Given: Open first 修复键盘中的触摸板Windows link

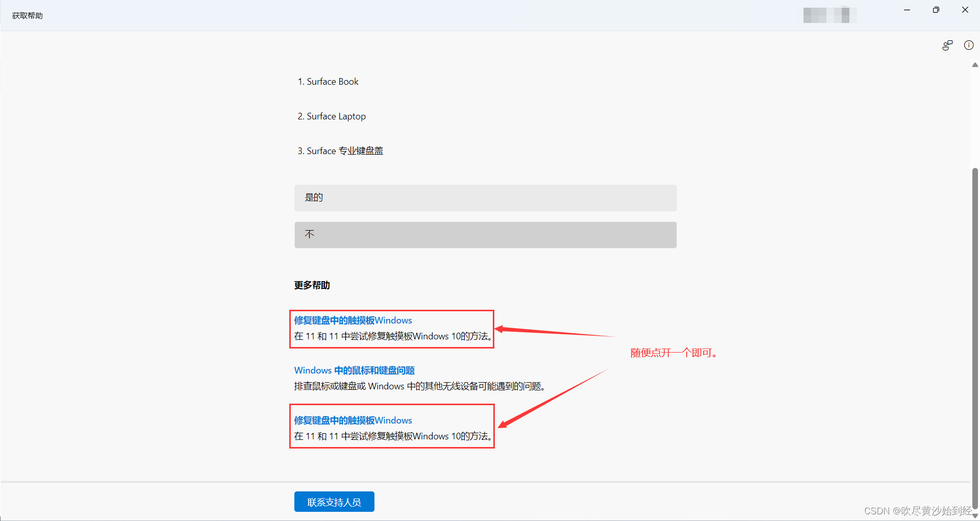Looking at the screenshot, I should point(353,320).
